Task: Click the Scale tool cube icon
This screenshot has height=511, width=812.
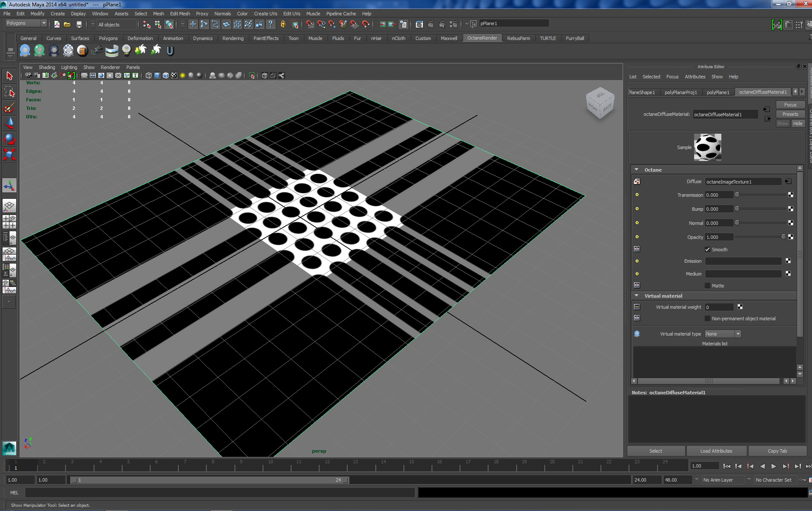Action: click(x=9, y=154)
